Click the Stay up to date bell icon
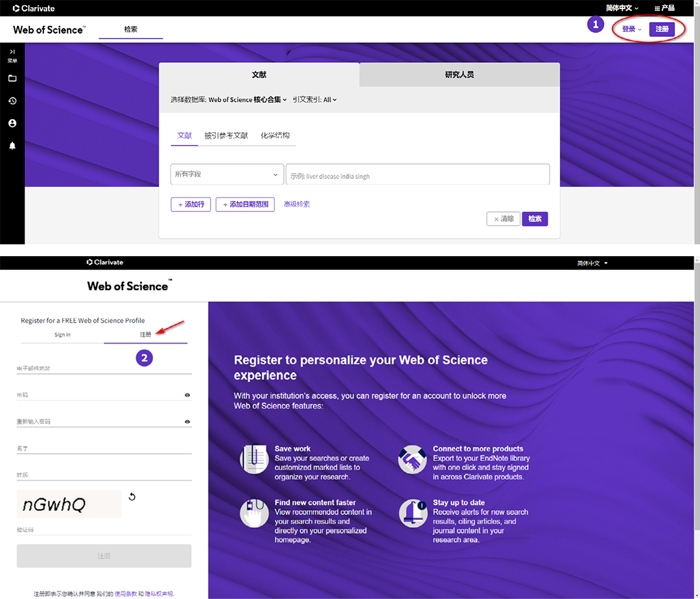 coord(412,513)
